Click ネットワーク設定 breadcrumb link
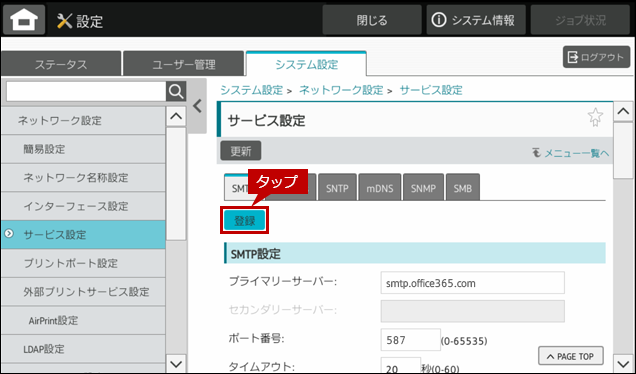636x374 pixels. 341,90
